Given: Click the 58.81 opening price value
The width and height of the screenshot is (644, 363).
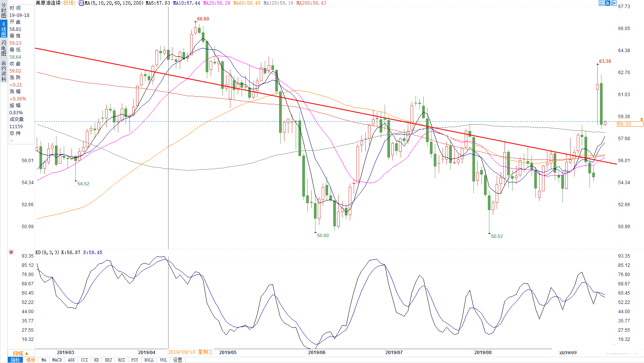Looking at the screenshot, I should click(15, 29).
